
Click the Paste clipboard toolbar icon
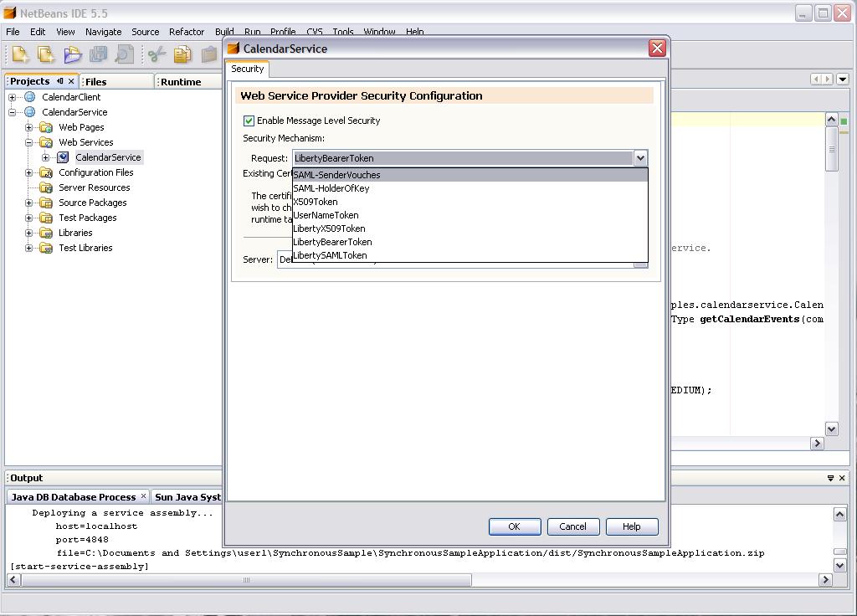click(x=208, y=54)
